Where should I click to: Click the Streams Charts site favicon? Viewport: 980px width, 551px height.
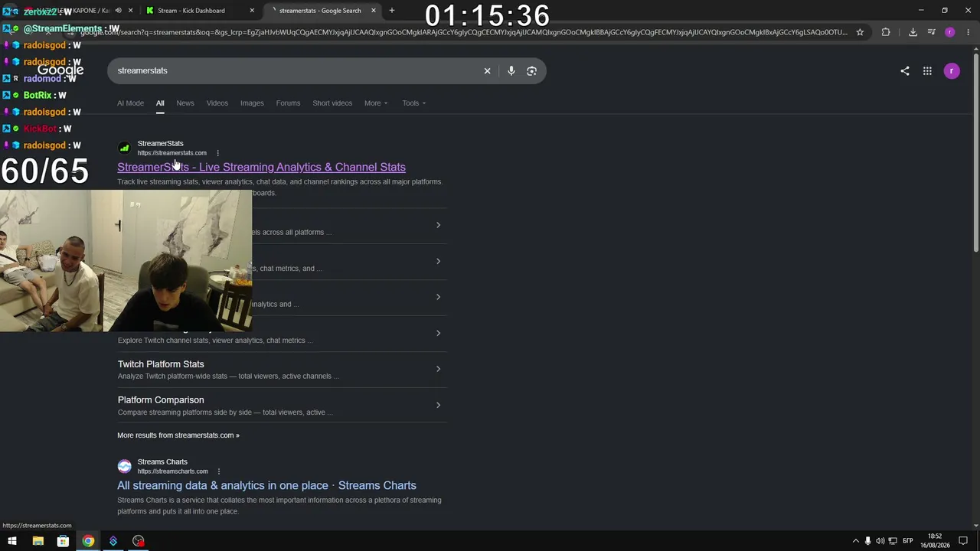(124, 466)
